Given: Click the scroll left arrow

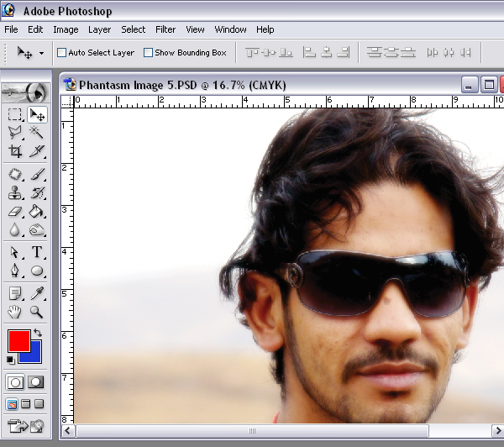Looking at the screenshot, I should (x=68, y=431).
